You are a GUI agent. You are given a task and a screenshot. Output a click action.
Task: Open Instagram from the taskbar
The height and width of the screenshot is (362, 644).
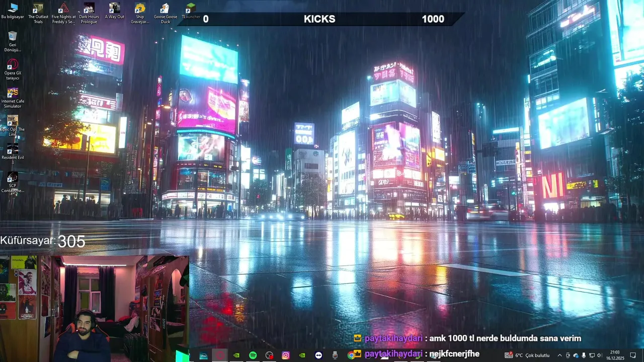coord(286,355)
